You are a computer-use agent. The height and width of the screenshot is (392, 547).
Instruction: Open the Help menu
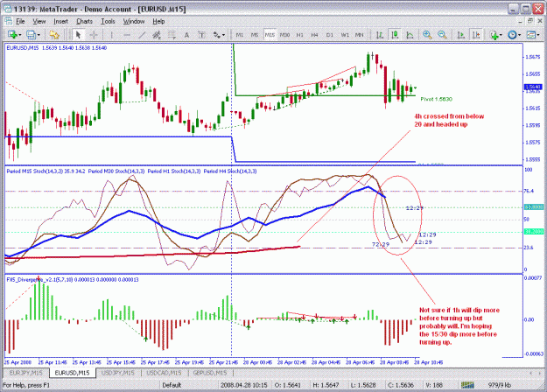click(x=158, y=21)
